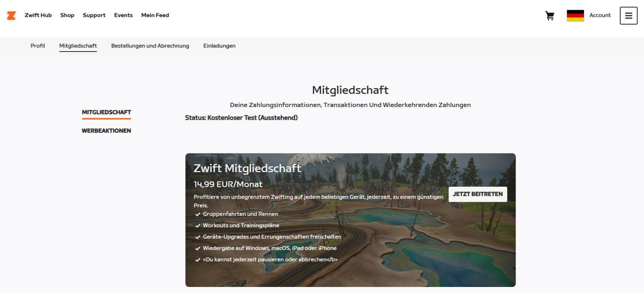View Mein Feed

tap(155, 15)
